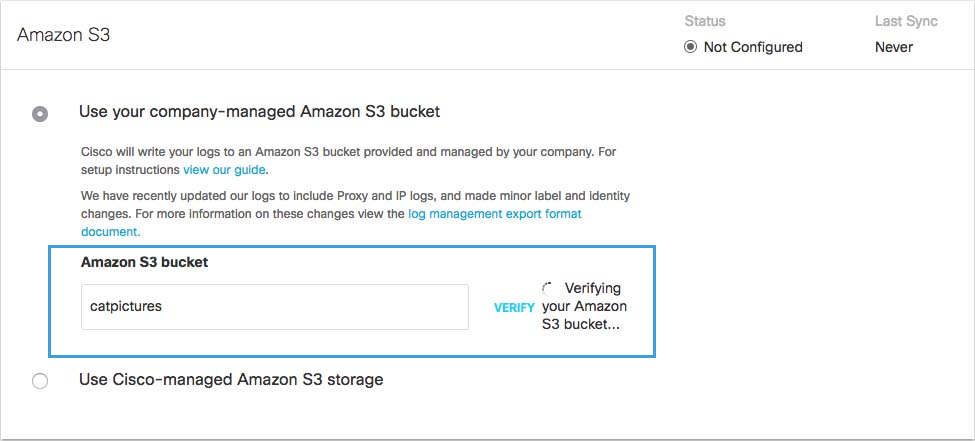Click the Verifying your Amazon S3 bucket message

pyautogui.click(x=585, y=306)
